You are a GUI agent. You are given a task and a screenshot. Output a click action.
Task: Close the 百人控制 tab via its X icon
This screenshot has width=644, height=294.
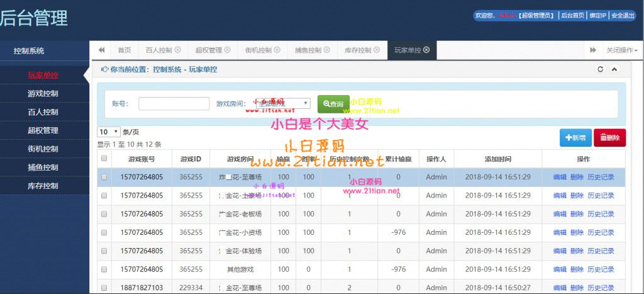[x=177, y=50]
